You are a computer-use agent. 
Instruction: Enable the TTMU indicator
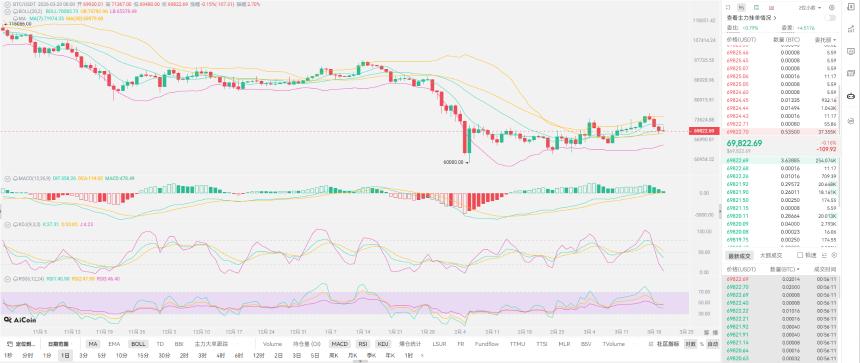coord(517,344)
